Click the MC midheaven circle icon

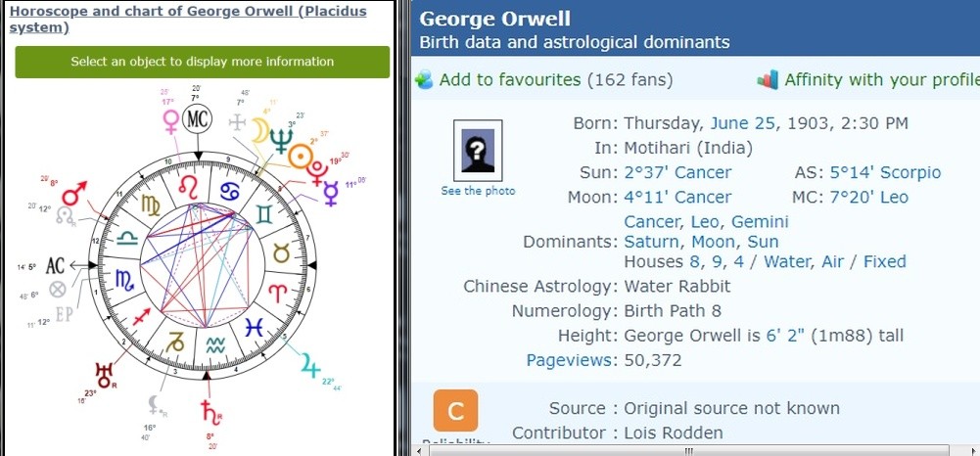click(197, 119)
